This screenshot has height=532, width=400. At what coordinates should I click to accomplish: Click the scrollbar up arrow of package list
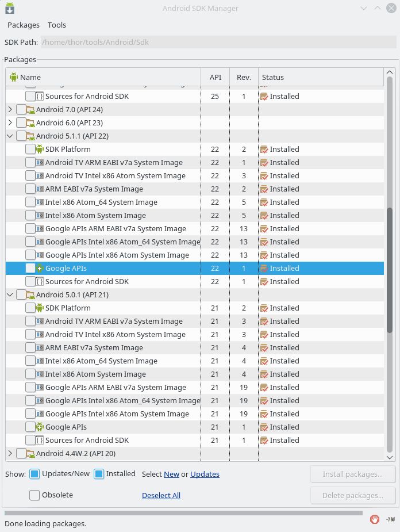(390, 72)
